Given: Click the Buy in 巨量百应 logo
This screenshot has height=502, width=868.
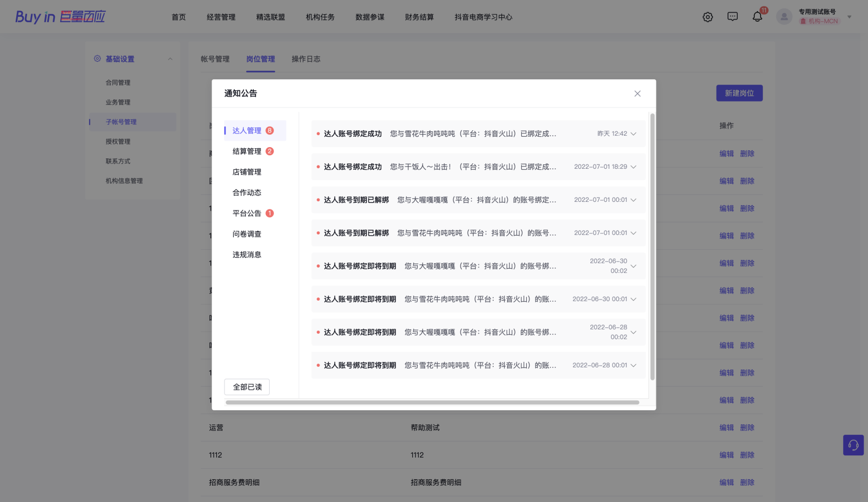Looking at the screenshot, I should 60,17.
